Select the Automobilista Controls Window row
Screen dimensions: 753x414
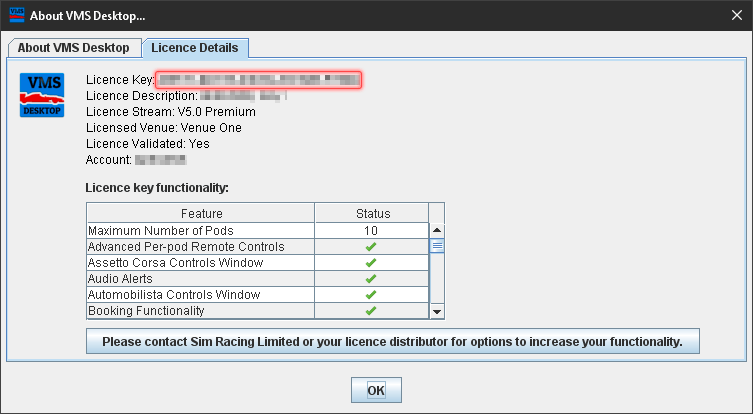point(258,294)
